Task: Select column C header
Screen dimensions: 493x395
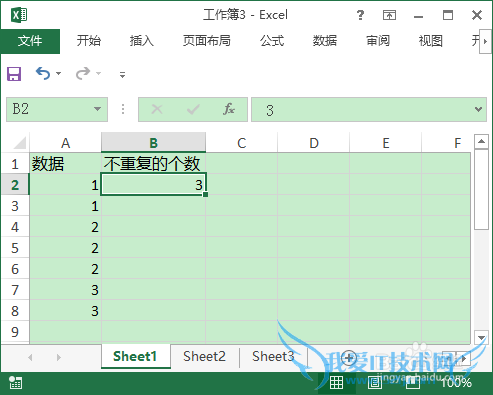Action: tap(242, 143)
